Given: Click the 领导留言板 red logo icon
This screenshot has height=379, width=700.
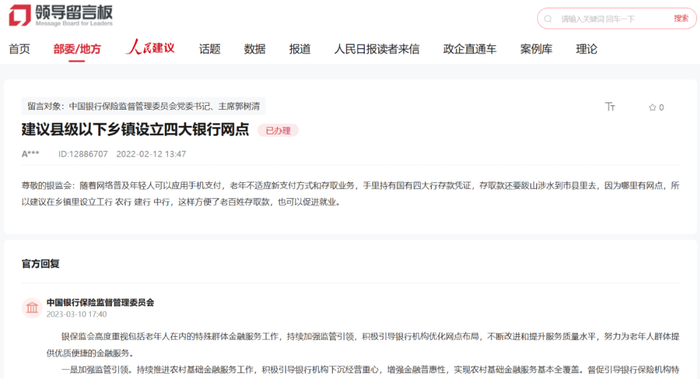Looking at the screenshot, I should click(20, 15).
